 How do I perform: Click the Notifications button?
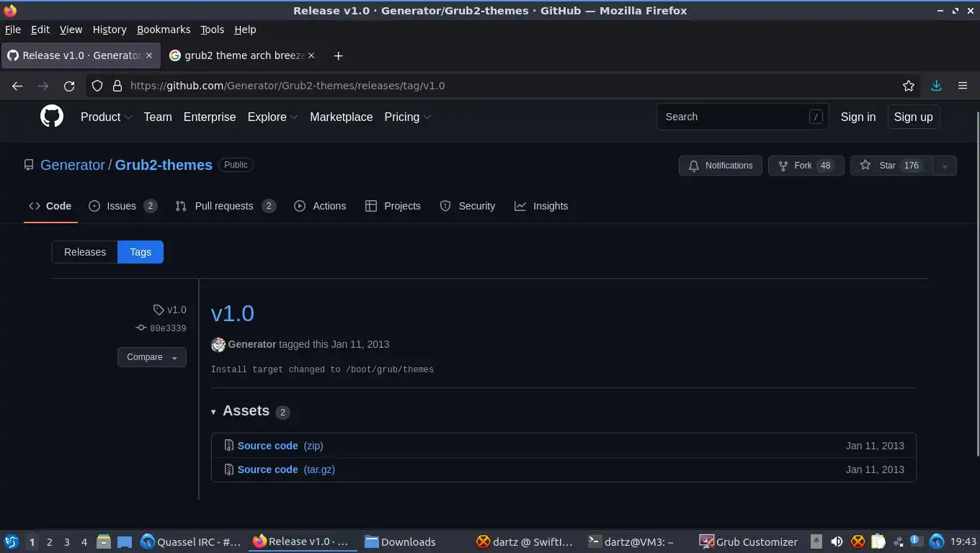(x=721, y=166)
